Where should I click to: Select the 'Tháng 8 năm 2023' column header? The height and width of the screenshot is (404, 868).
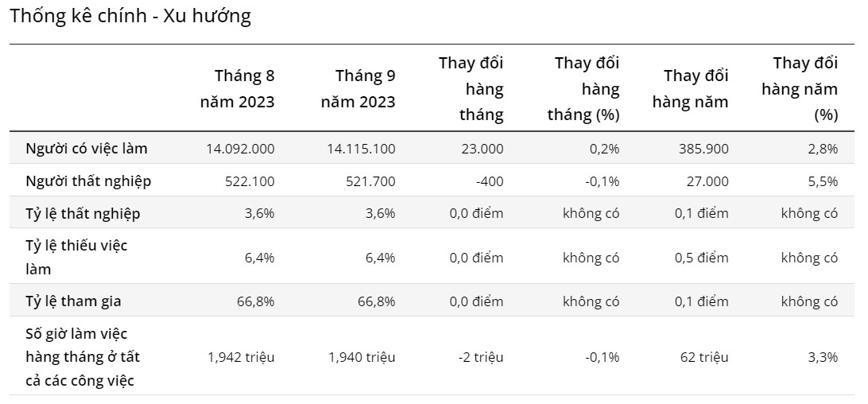[237, 89]
